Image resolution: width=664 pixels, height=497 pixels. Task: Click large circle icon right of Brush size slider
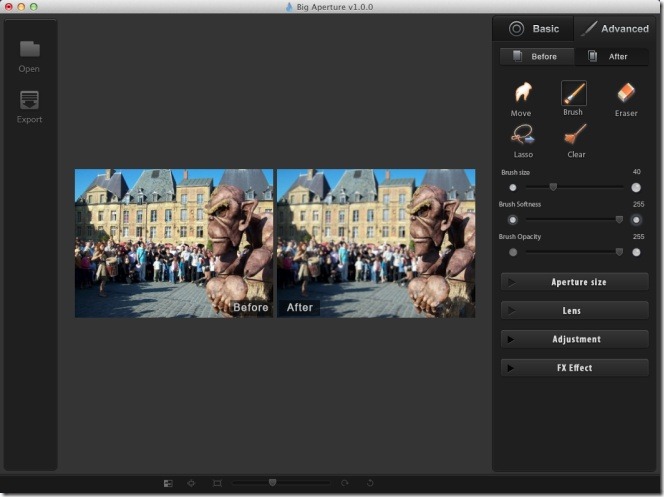tap(636, 187)
